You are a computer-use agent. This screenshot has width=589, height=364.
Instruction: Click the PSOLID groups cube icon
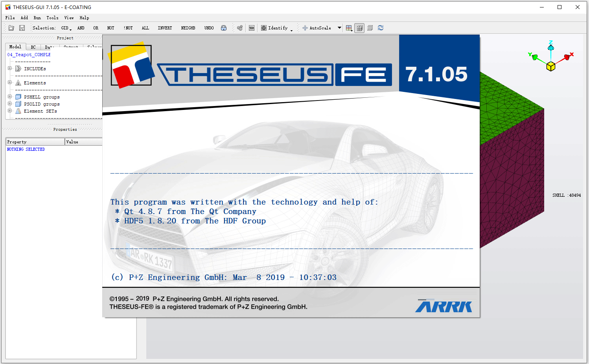[x=18, y=104]
